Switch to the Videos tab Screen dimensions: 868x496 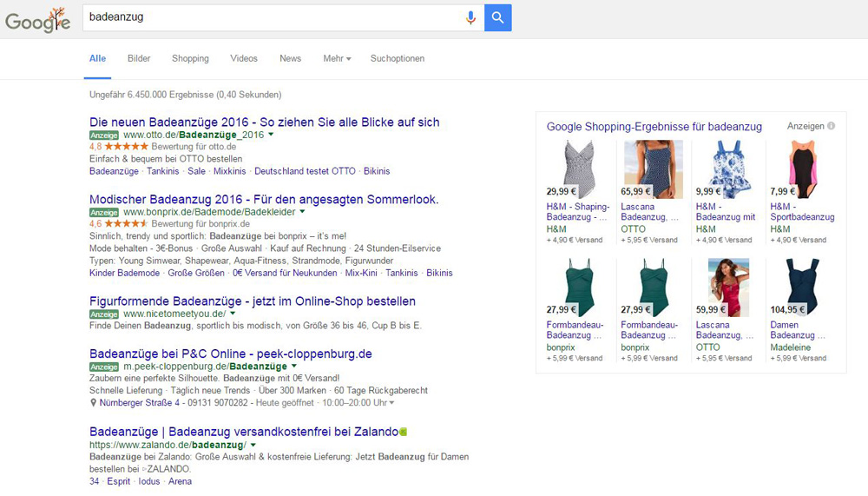pyautogui.click(x=244, y=58)
